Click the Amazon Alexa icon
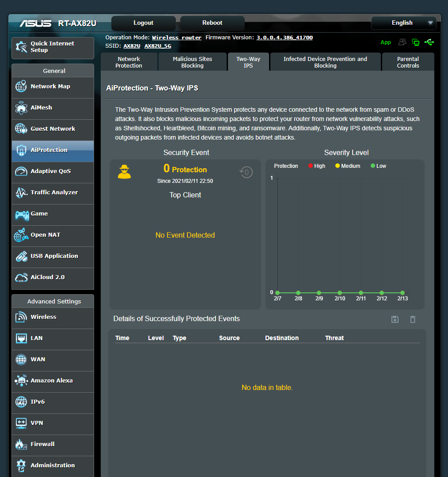This screenshot has width=448, height=477. click(21, 381)
